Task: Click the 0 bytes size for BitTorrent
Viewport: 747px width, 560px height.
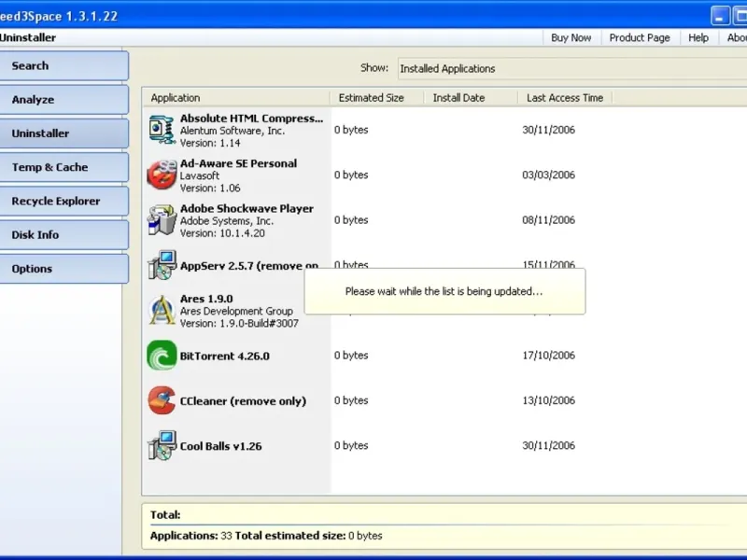Action: [x=351, y=356]
